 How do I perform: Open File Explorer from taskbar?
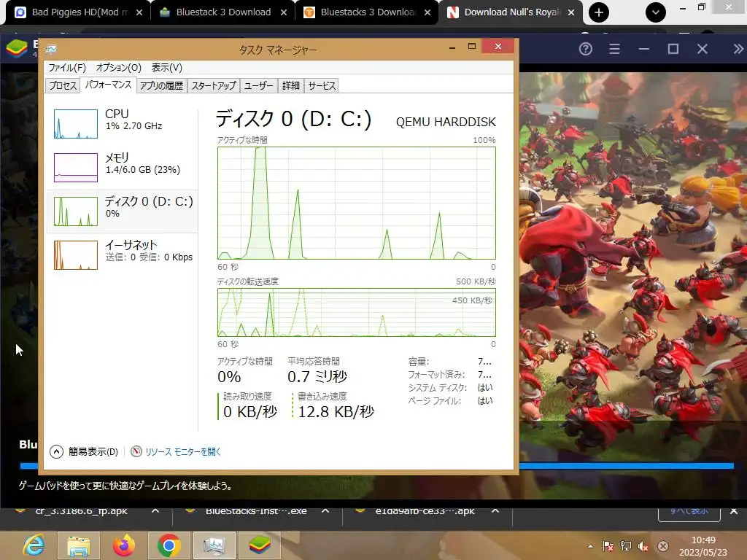click(x=79, y=545)
